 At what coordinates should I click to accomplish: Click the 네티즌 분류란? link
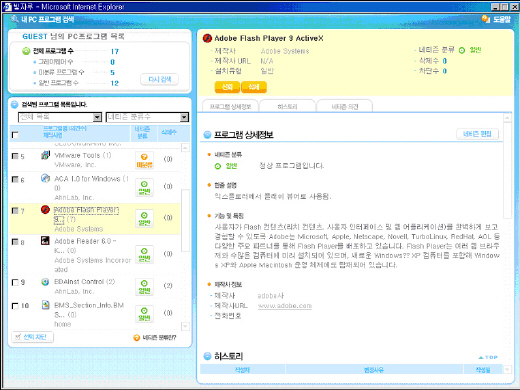[159, 338]
